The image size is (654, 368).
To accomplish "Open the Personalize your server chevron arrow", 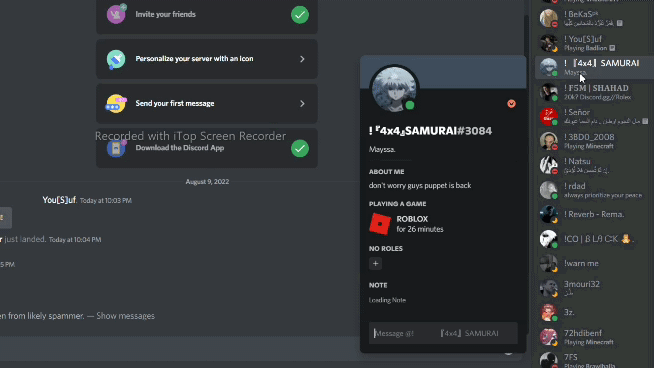I will pos(302,59).
